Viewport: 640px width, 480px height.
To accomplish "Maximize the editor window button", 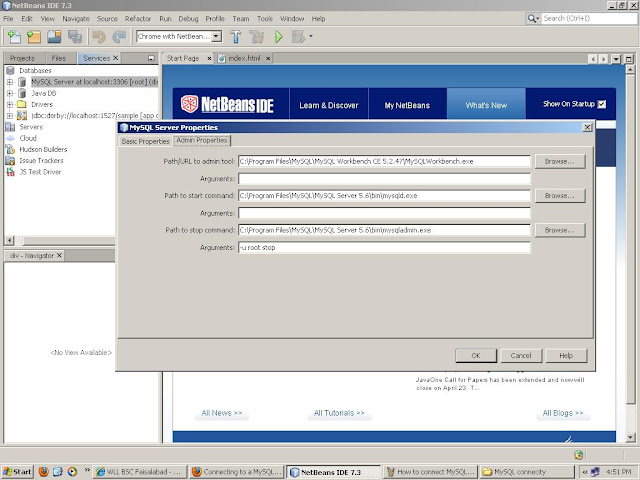I will point(629,59).
